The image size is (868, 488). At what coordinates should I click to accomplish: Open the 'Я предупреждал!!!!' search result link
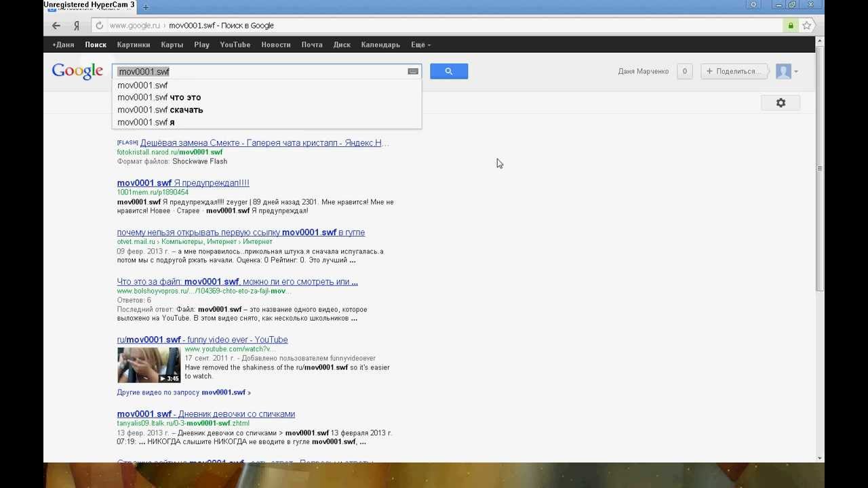click(x=183, y=183)
